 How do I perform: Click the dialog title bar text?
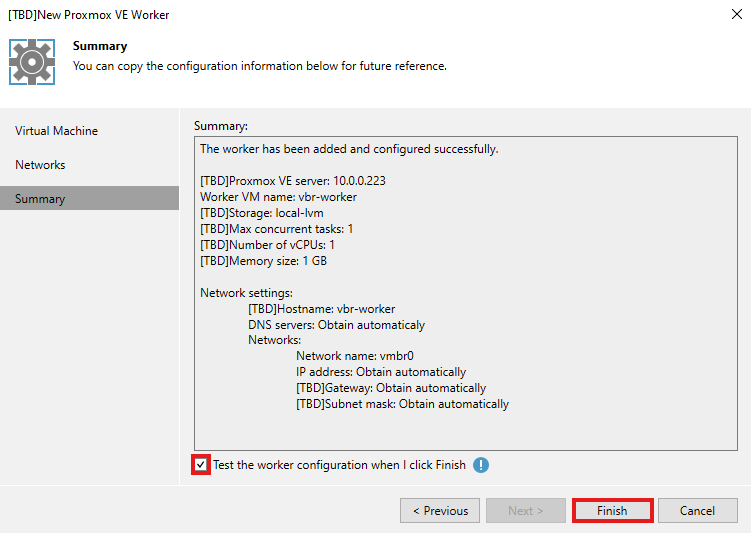pyautogui.click(x=89, y=15)
